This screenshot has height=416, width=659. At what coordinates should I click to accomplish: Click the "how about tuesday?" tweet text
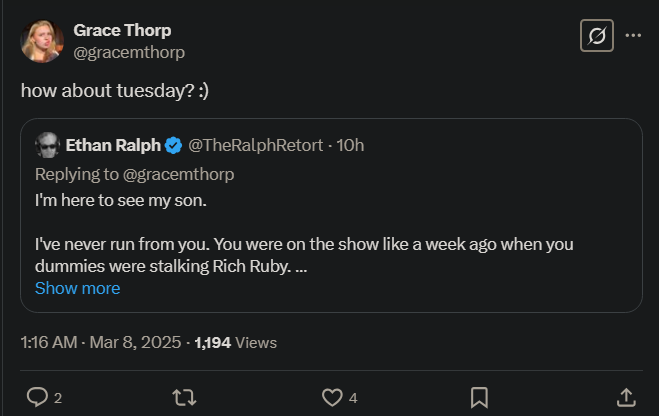[x=115, y=90]
